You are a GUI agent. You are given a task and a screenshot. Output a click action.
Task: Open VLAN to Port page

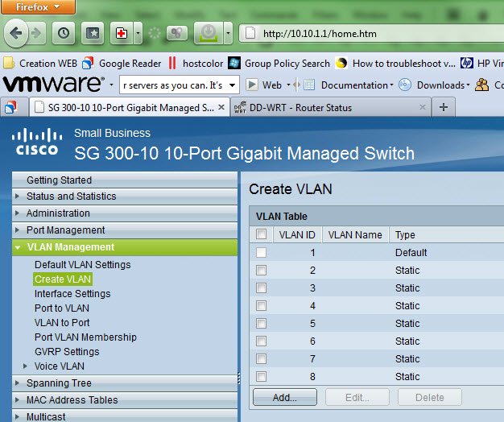coord(62,322)
